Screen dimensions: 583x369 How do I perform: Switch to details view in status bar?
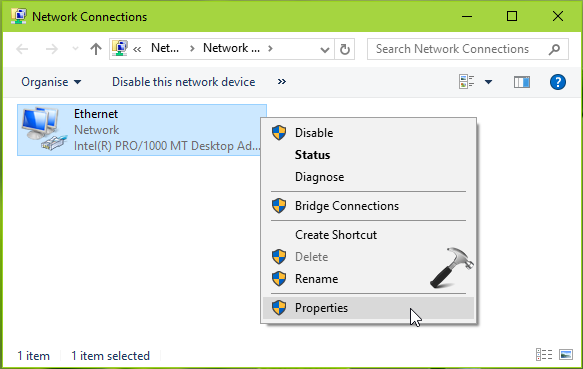544,354
